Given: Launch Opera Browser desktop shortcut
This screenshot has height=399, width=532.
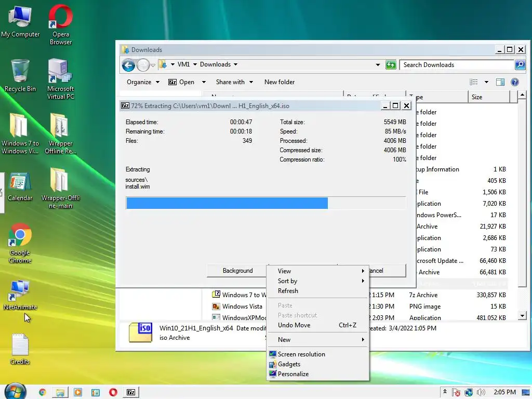Looking at the screenshot, I should [x=61, y=25].
